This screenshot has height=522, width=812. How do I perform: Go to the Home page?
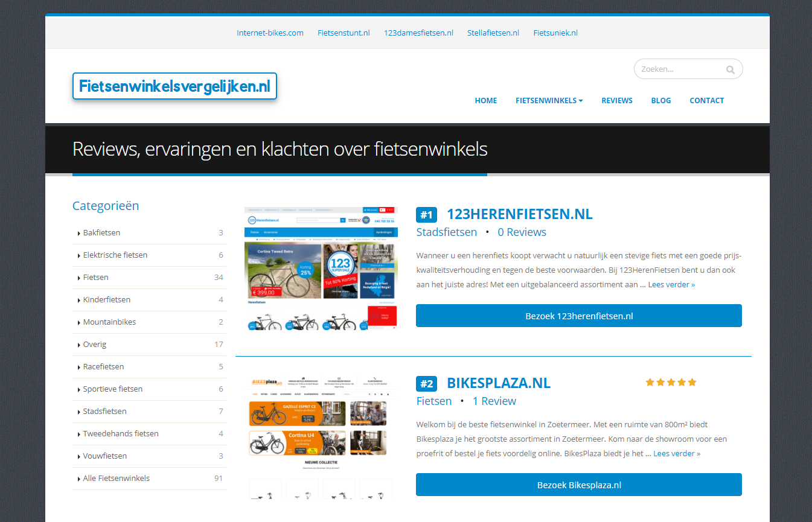486,101
